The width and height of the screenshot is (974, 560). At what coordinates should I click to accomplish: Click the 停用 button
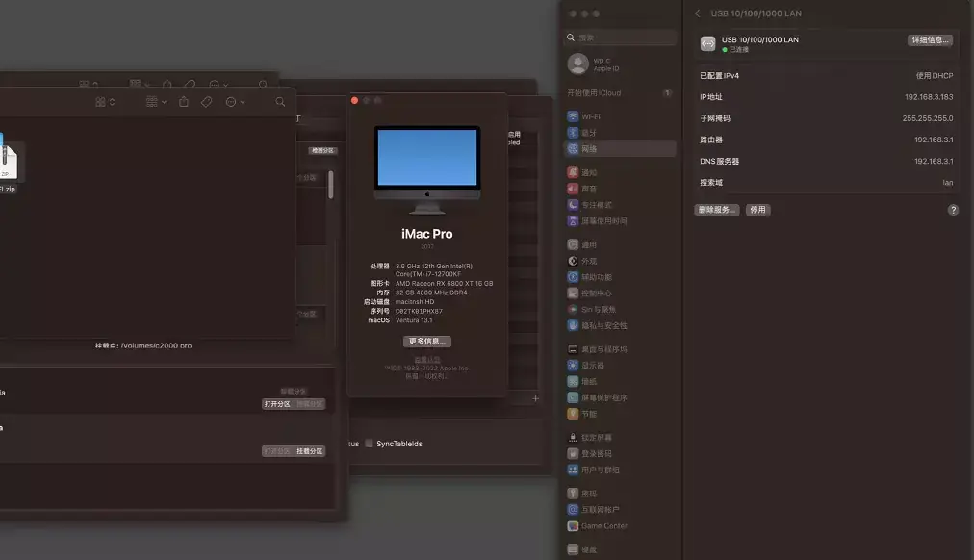(x=757, y=210)
